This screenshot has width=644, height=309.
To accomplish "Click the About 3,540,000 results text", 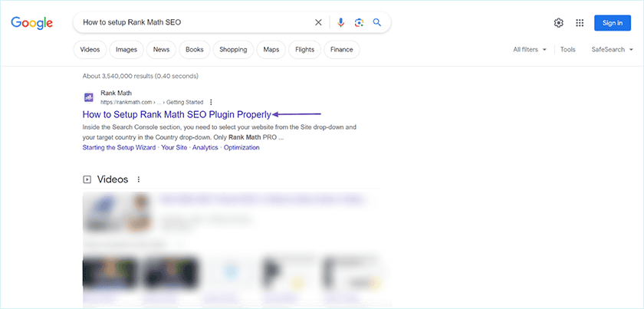I will (x=140, y=76).
